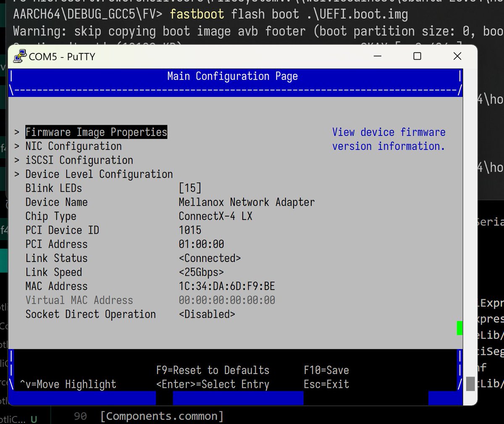Select PCI Address value 01:00:00
The width and height of the screenshot is (504, 424).
[x=201, y=244]
